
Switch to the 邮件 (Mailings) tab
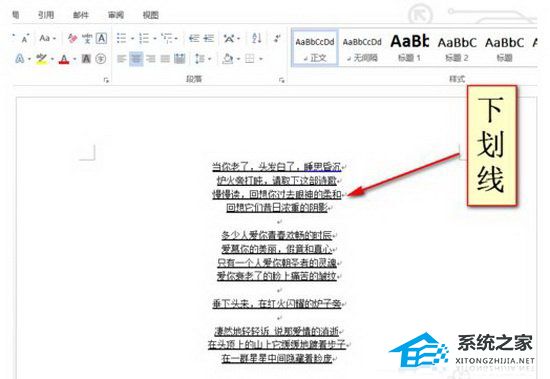point(81,15)
